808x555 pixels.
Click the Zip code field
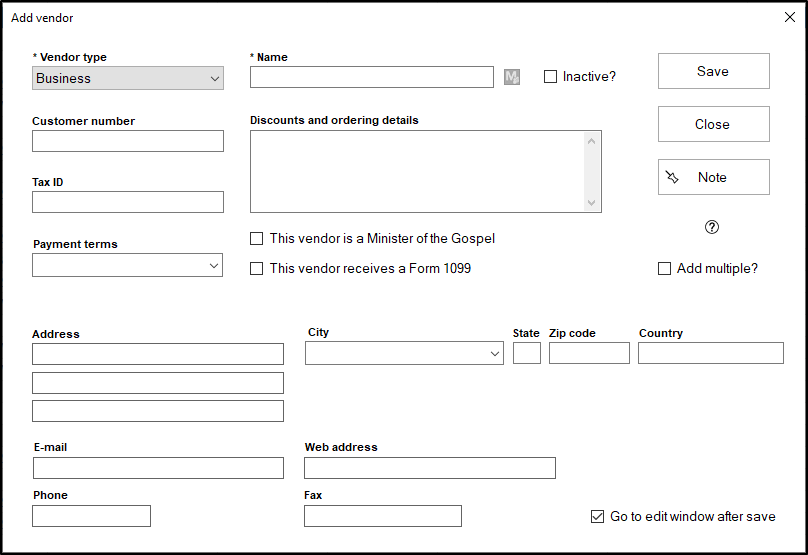pos(589,353)
